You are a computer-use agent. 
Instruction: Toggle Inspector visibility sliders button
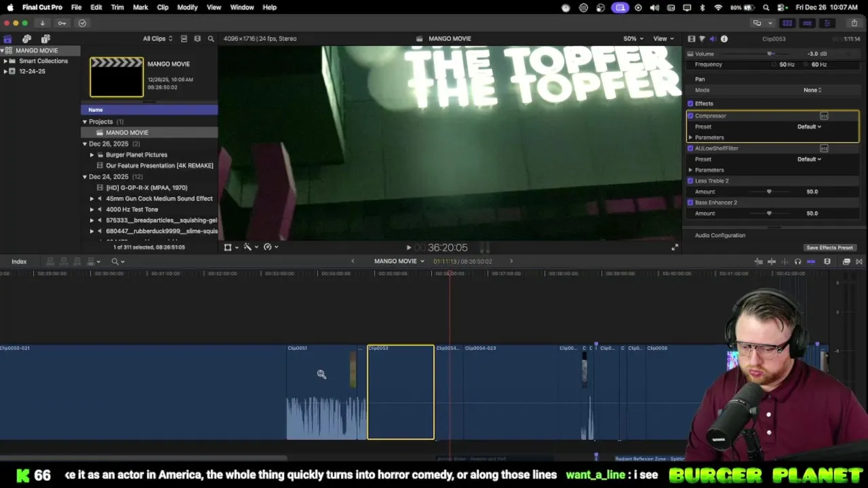tap(827, 23)
